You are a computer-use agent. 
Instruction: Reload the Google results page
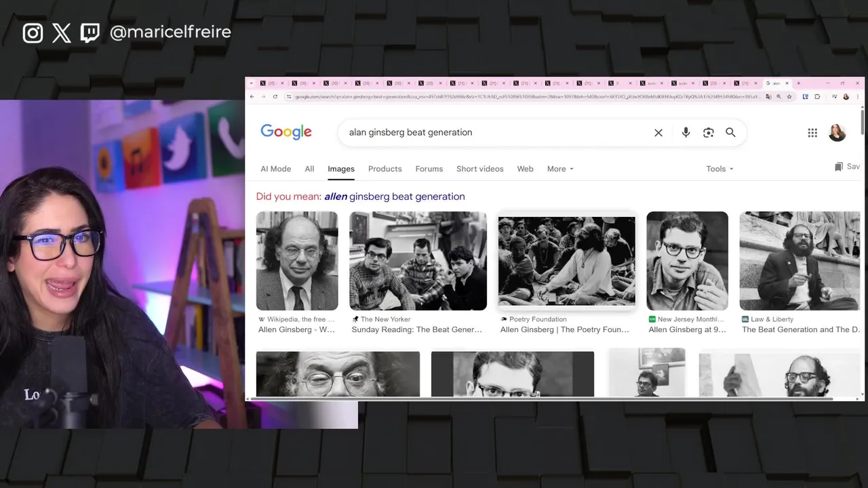(x=275, y=97)
